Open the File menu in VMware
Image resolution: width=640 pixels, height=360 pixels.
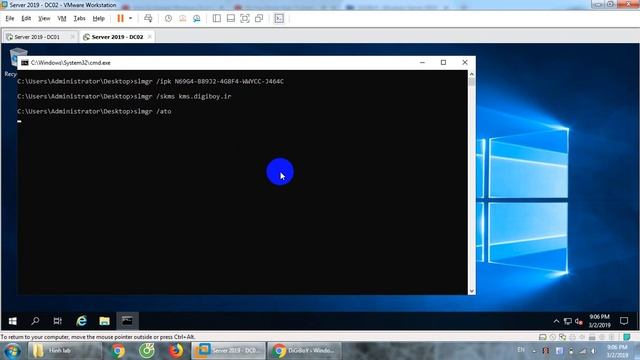pyautogui.click(x=10, y=18)
